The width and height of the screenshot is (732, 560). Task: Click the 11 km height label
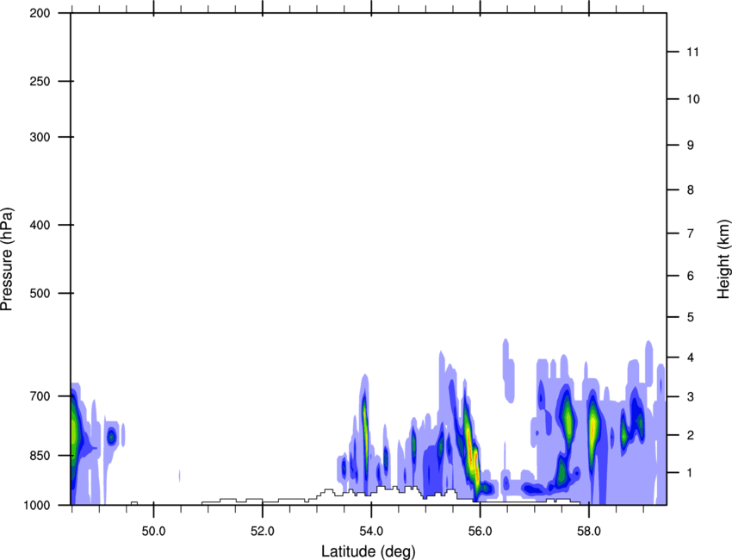pos(693,52)
